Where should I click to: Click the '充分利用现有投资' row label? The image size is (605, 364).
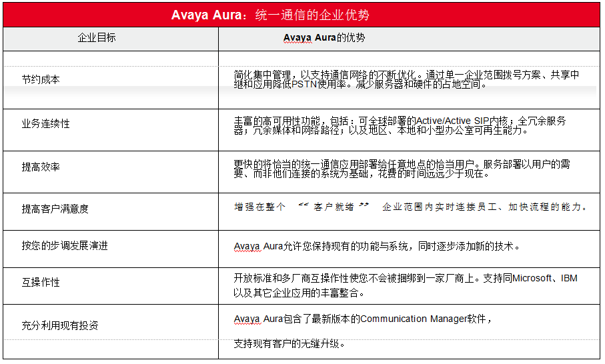coord(60,325)
